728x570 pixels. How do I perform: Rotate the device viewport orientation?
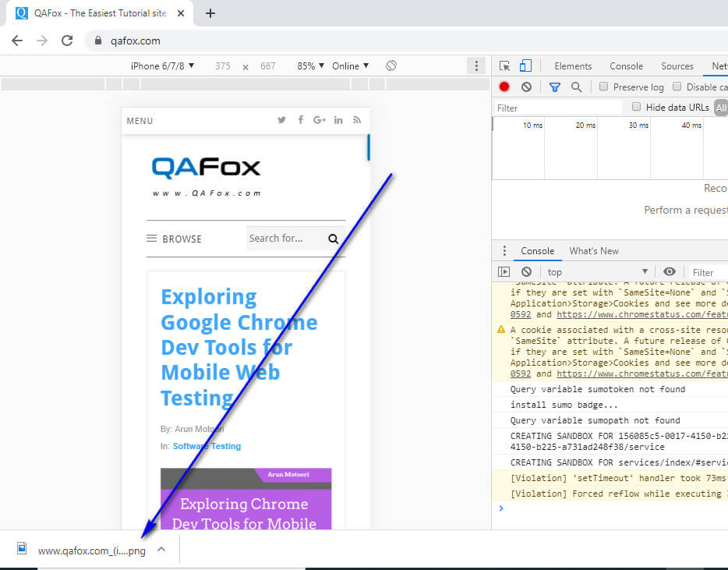391,66
